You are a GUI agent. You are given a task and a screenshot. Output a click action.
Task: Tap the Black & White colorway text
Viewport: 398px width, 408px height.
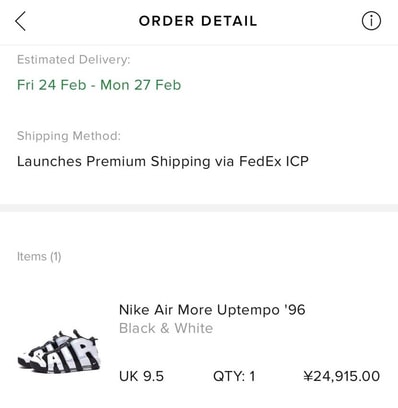tap(166, 328)
